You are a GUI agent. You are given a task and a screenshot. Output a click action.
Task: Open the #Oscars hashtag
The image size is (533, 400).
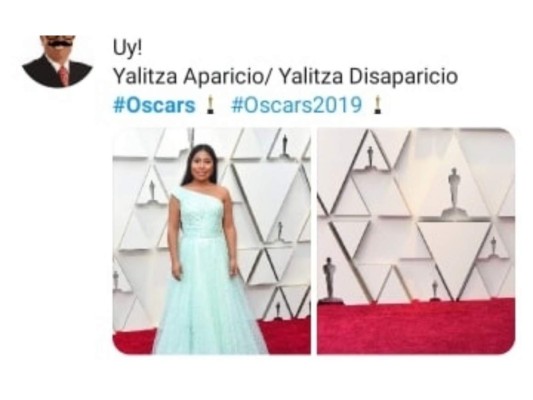(154, 105)
